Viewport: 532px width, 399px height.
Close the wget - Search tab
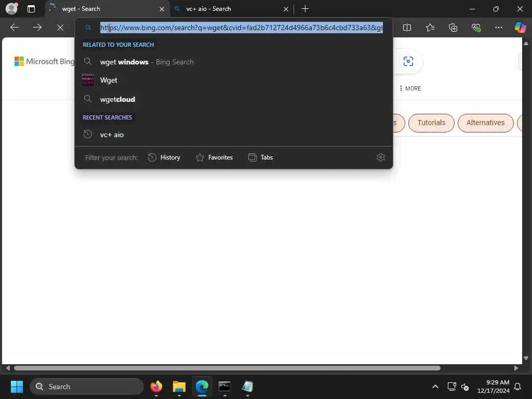click(x=162, y=9)
